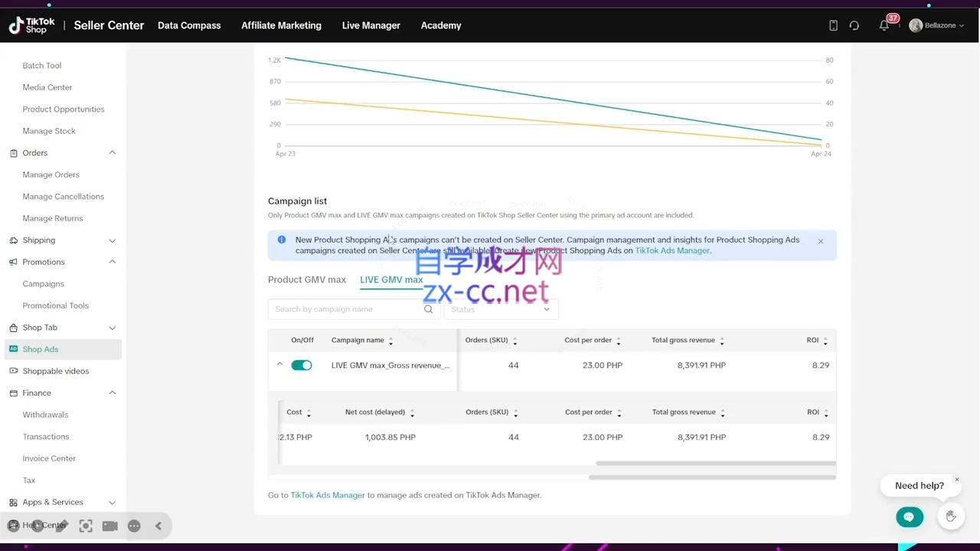Open the green chat bubble button
The height and width of the screenshot is (551, 980).
[x=909, y=517]
